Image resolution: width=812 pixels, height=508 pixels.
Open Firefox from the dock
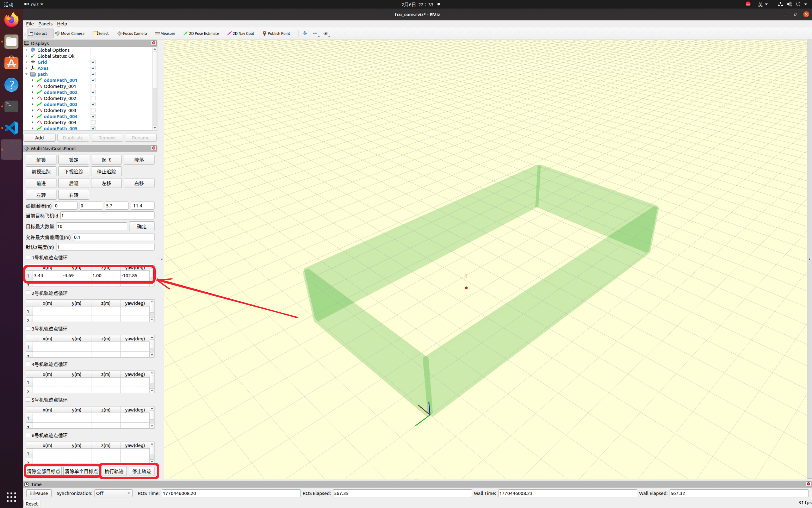pyautogui.click(x=11, y=20)
